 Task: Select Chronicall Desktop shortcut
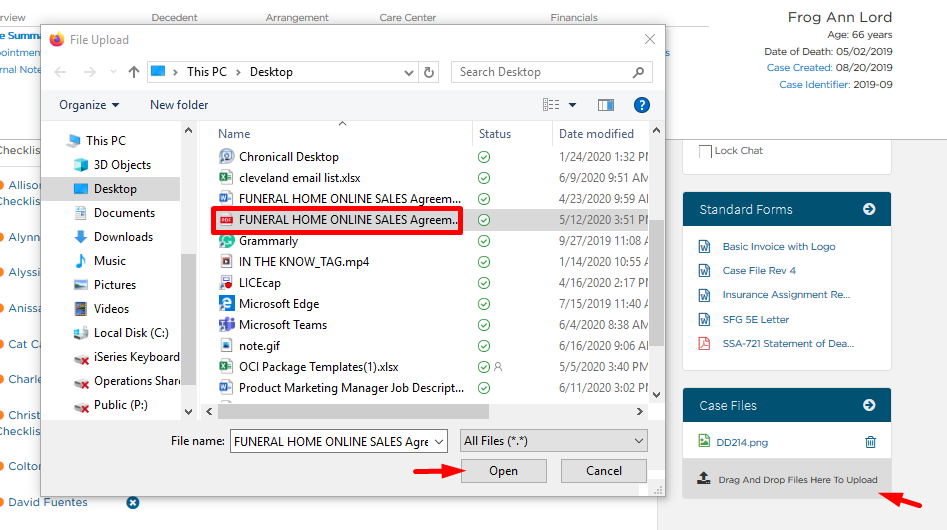pyautogui.click(x=289, y=157)
